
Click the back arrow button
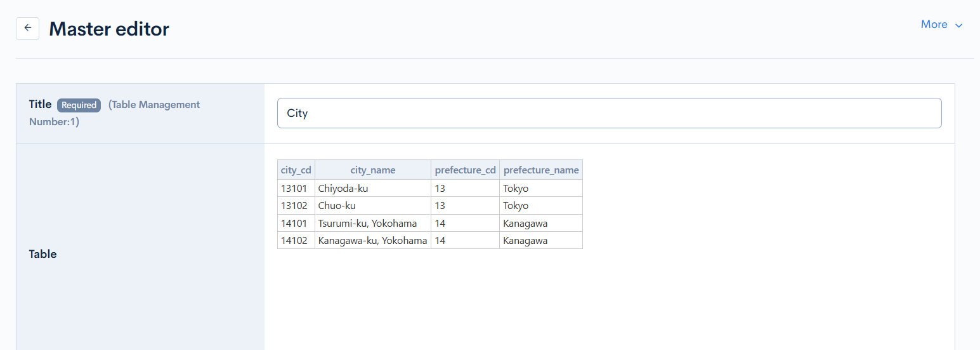[27, 29]
